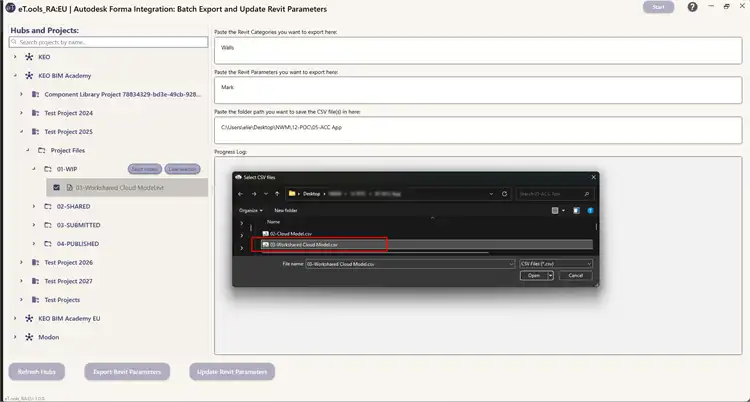Change the view layout icon in file dialog
Viewport: 750px width, 402px height.
[555, 210]
